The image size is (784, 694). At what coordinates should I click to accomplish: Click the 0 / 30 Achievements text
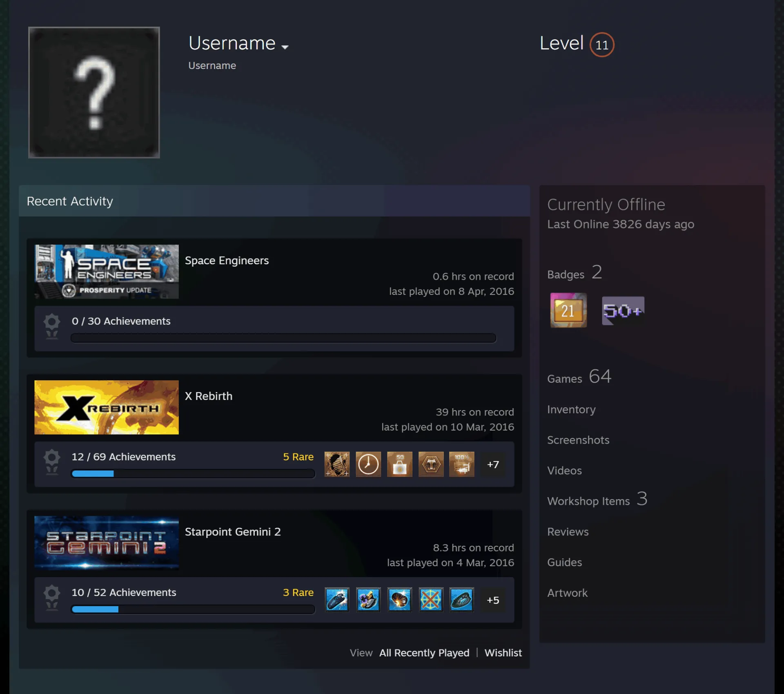coord(121,321)
